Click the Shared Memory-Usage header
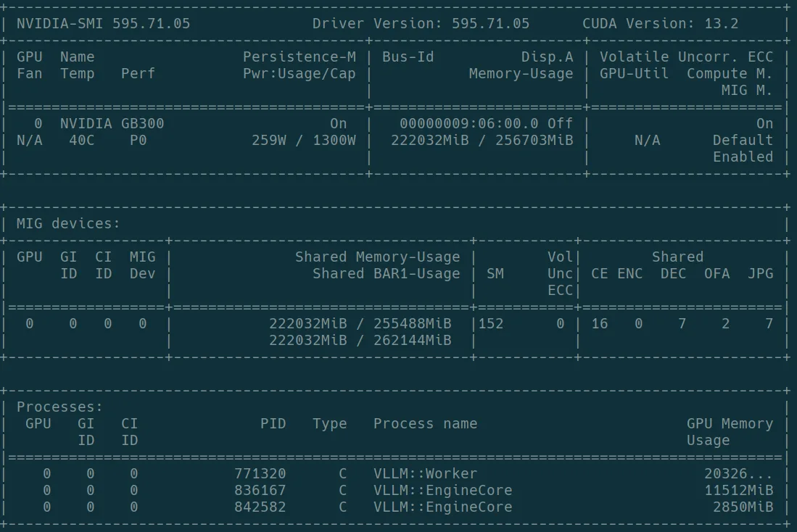Viewport: 797px width, 532px height. [x=378, y=257]
